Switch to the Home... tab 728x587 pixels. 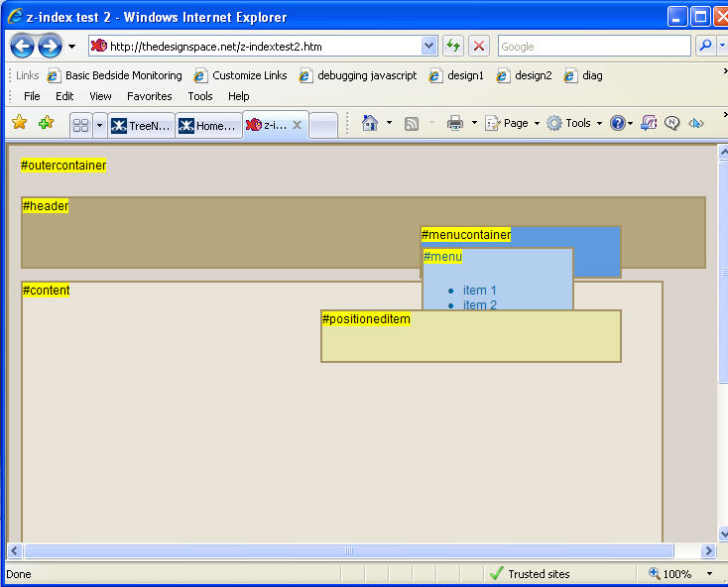[208, 125]
